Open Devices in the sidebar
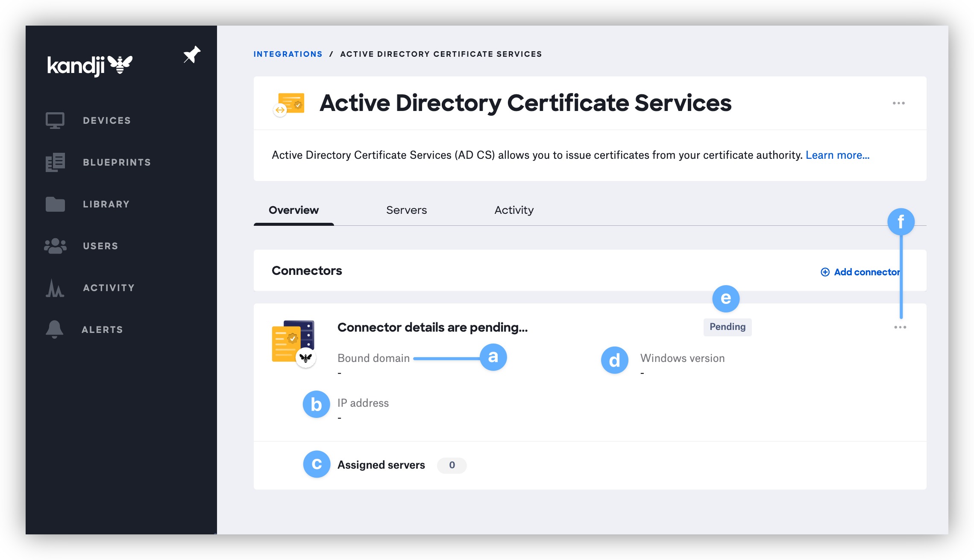 click(107, 120)
